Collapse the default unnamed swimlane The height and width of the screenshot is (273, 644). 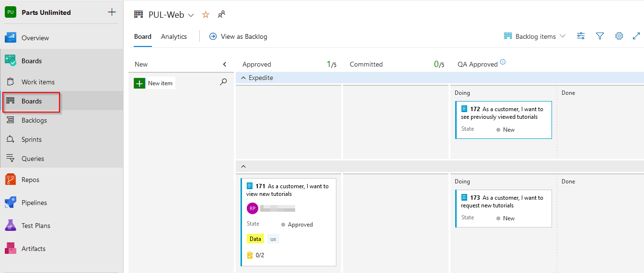point(243,166)
